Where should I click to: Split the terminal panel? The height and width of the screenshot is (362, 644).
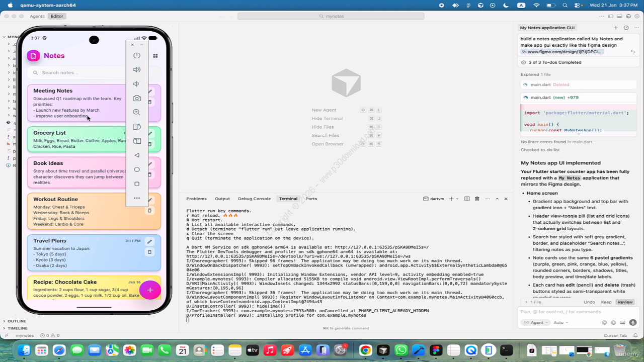click(467, 199)
